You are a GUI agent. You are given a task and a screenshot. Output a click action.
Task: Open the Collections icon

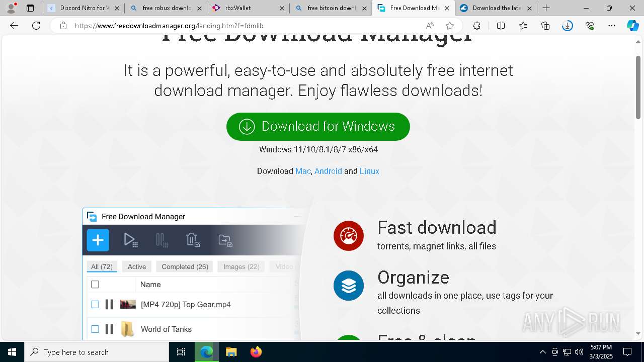[545, 26]
